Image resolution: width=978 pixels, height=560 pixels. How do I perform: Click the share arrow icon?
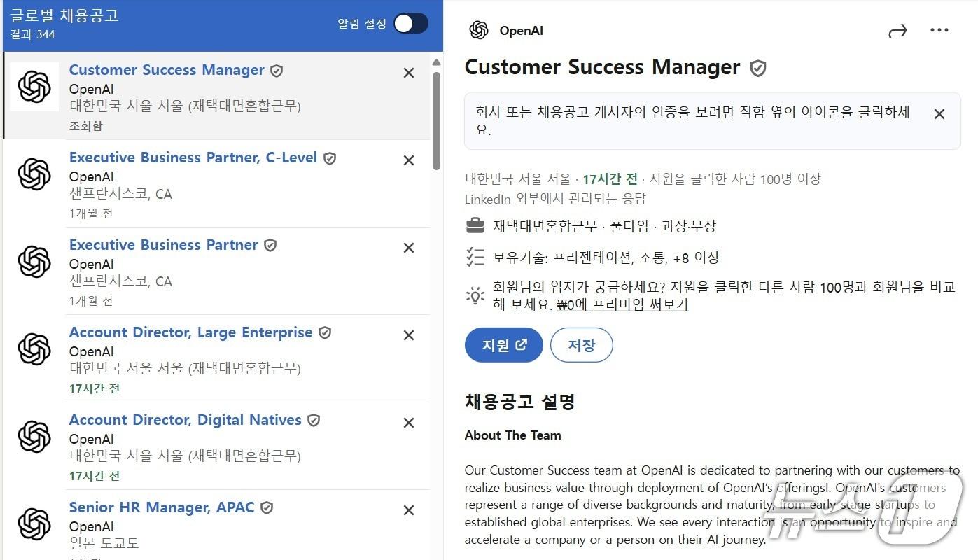(x=898, y=29)
